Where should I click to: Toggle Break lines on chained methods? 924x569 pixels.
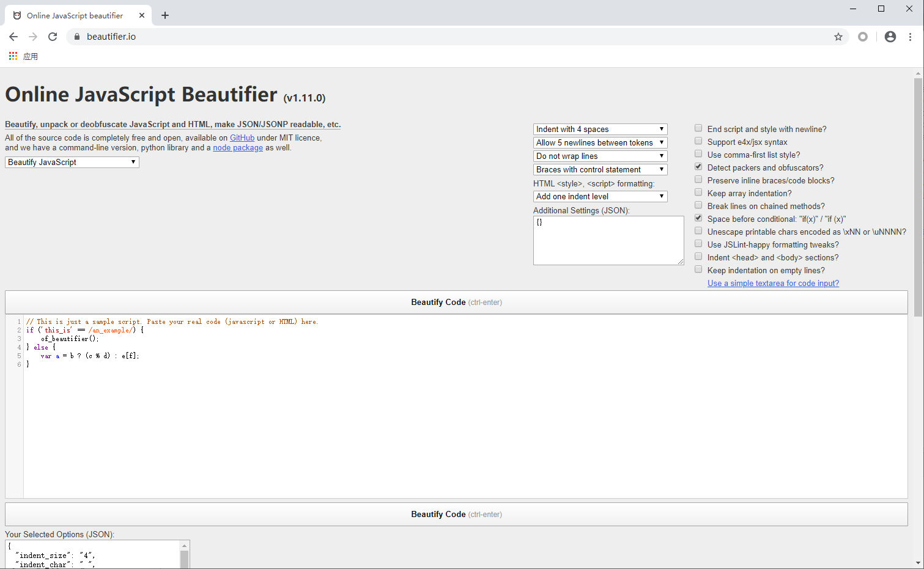pyautogui.click(x=698, y=205)
